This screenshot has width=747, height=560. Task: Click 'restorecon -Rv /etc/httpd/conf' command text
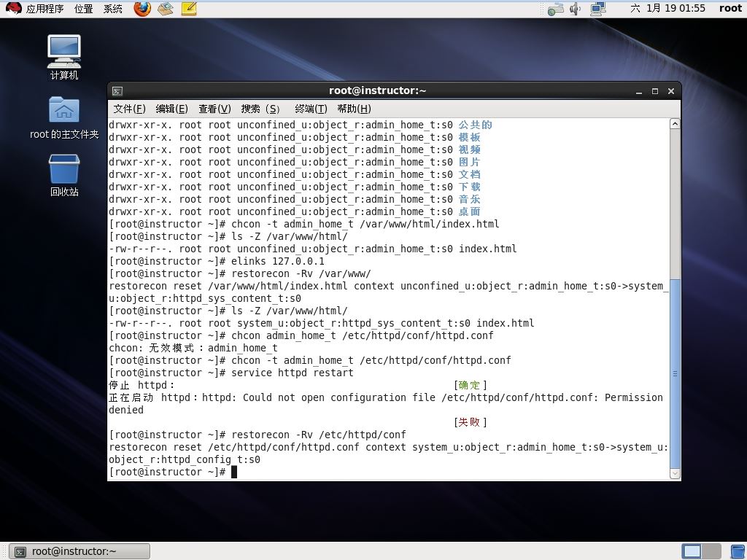[x=319, y=435]
